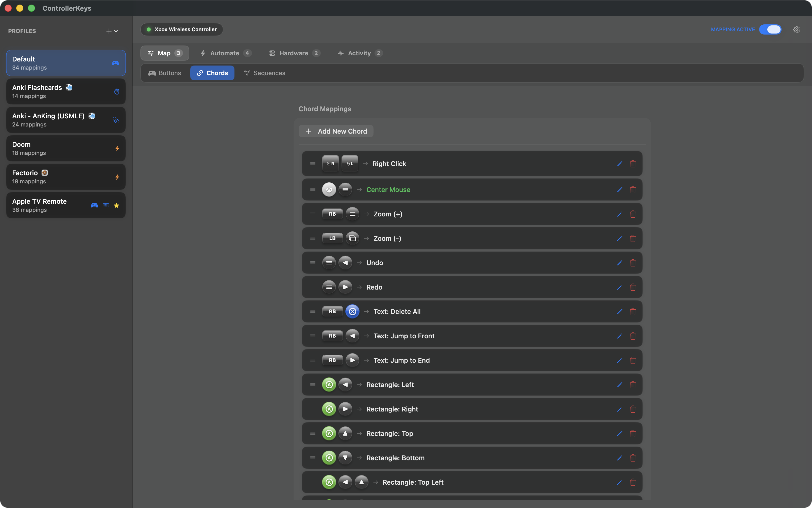Image resolution: width=812 pixels, height=508 pixels.
Task: Select the Default profile
Action: (x=66, y=63)
